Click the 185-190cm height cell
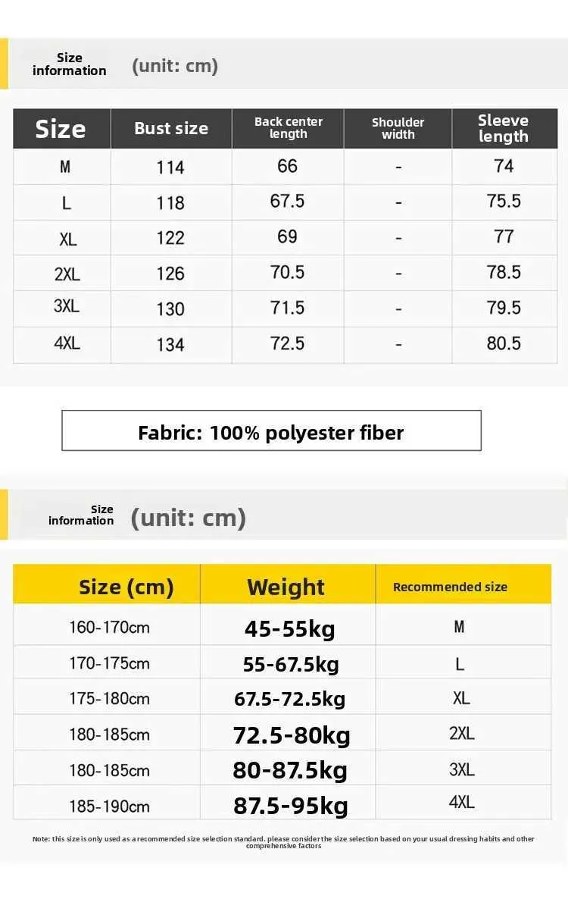The image size is (568, 924). point(110,806)
